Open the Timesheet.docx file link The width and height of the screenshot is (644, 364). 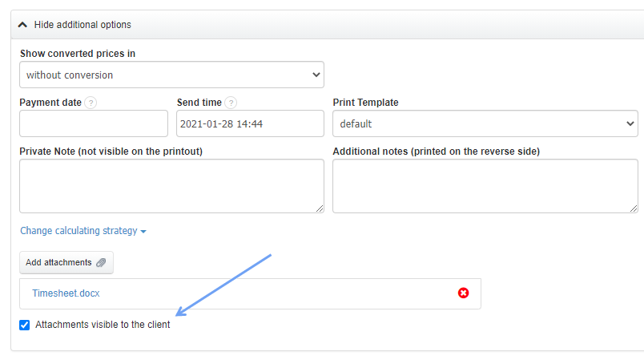(66, 293)
